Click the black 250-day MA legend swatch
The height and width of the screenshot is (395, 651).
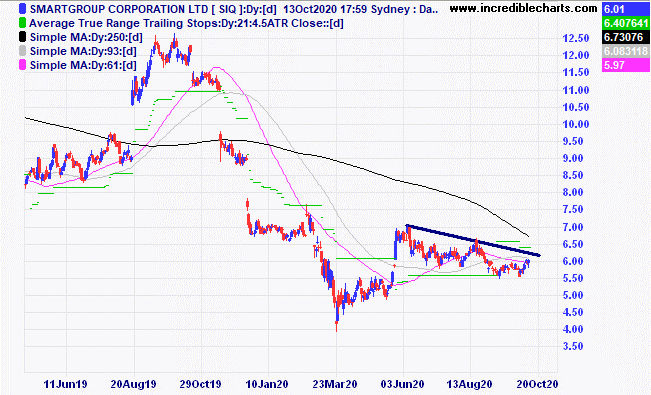click(22, 37)
